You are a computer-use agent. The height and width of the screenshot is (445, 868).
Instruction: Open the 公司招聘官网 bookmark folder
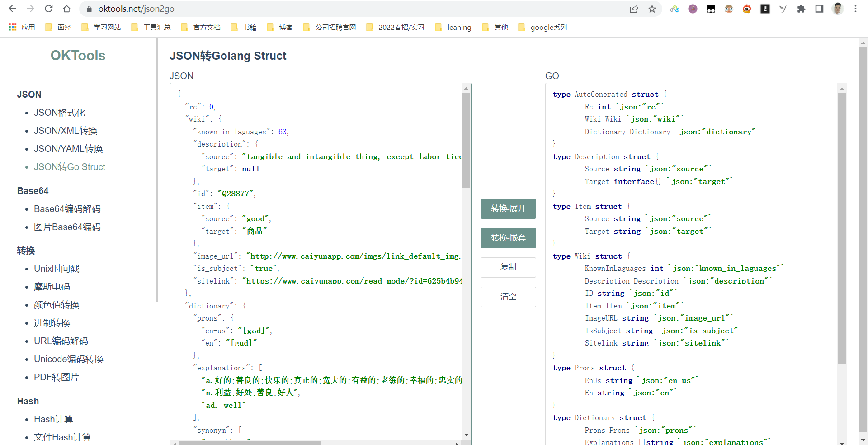pyautogui.click(x=329, y=27)
